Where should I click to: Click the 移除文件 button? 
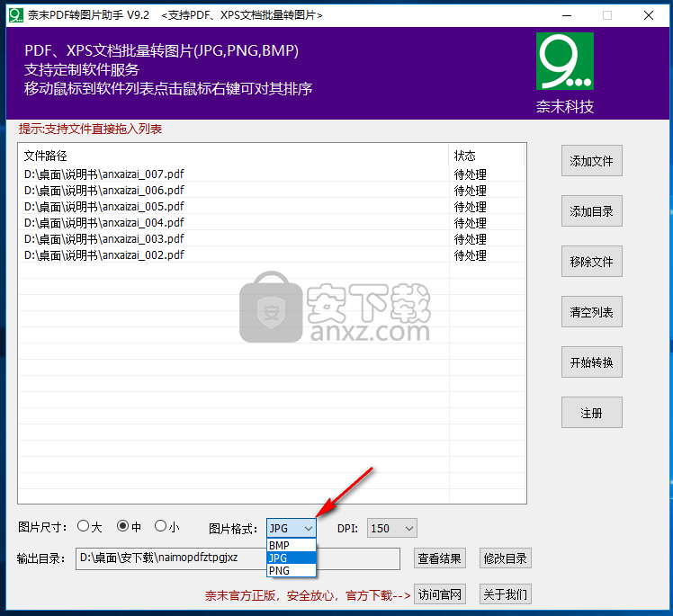pyautogui.click(x=591, y=262)
